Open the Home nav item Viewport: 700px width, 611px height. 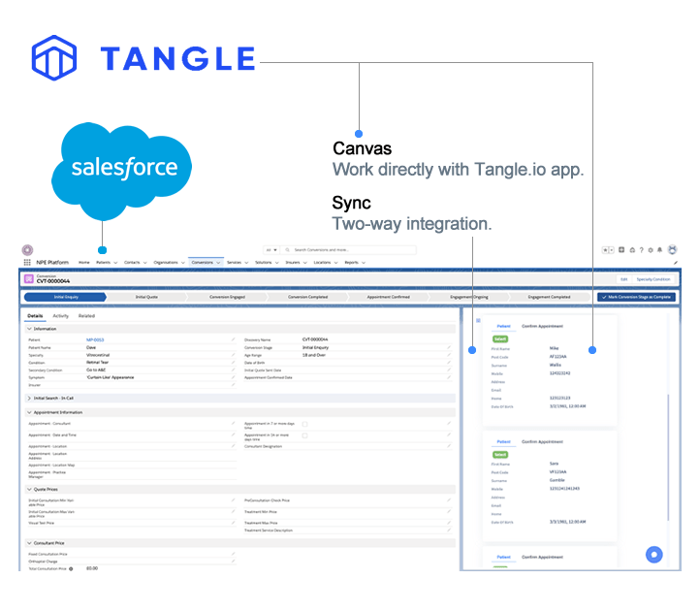[84, 263]
